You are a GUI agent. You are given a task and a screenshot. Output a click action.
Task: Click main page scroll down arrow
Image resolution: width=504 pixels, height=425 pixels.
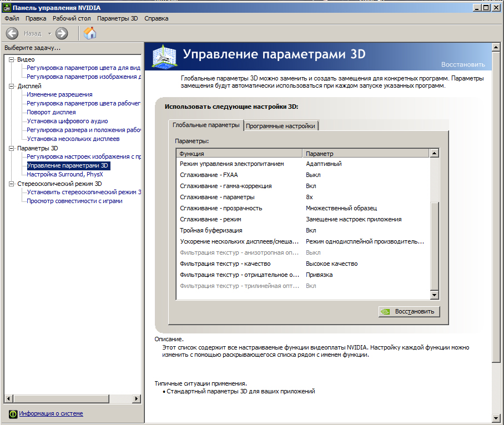496,418
